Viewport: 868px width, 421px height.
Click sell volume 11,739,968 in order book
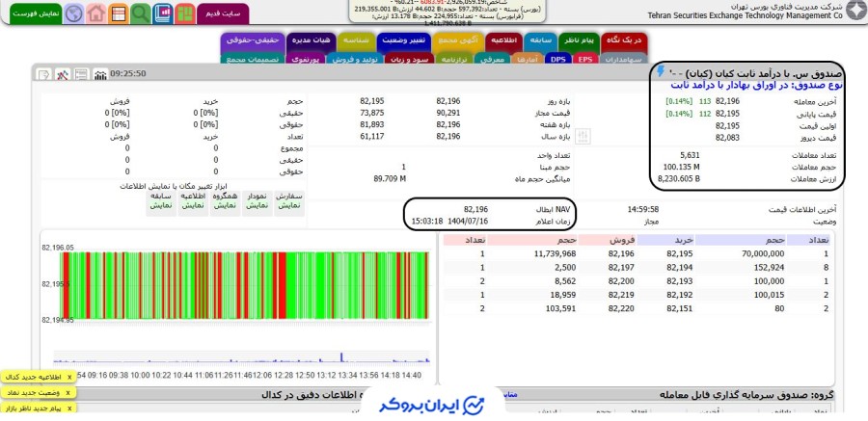[x=556, y=253]
